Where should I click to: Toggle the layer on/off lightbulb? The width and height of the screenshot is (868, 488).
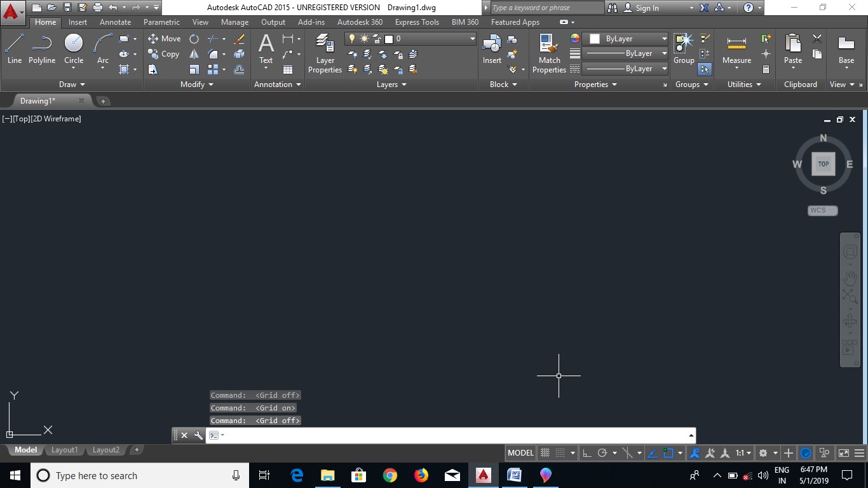352,39
